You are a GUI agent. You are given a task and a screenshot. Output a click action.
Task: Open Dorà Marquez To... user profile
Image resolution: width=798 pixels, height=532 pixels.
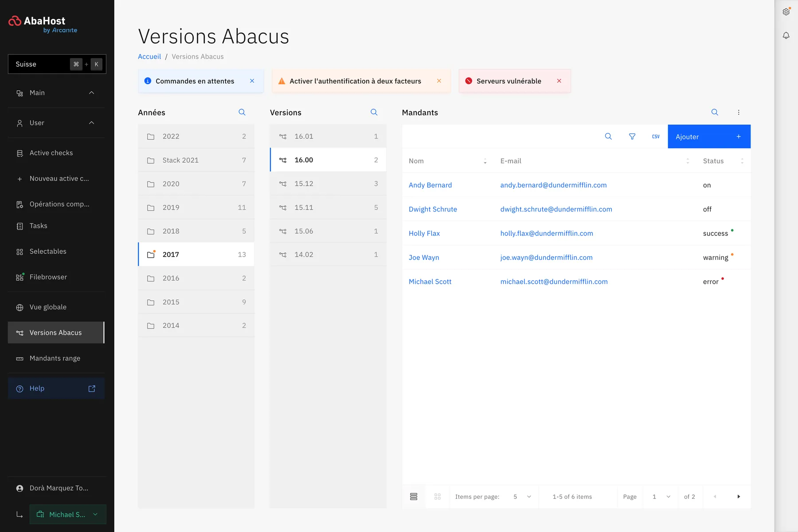tap(56, 488)
